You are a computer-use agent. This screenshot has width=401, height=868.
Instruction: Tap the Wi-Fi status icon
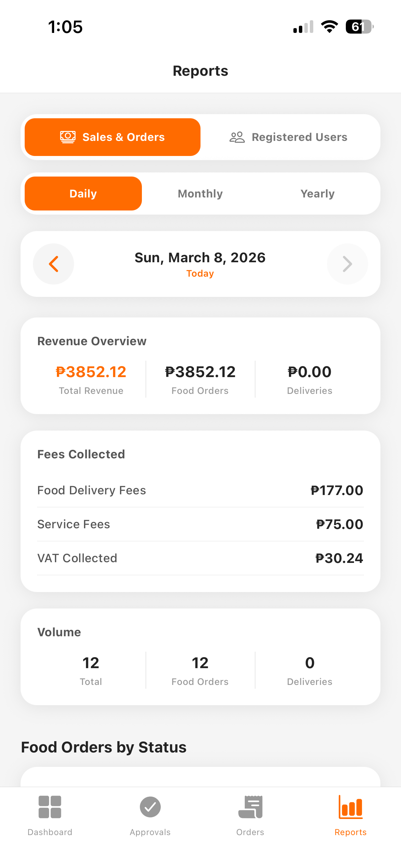coord(329,27)
